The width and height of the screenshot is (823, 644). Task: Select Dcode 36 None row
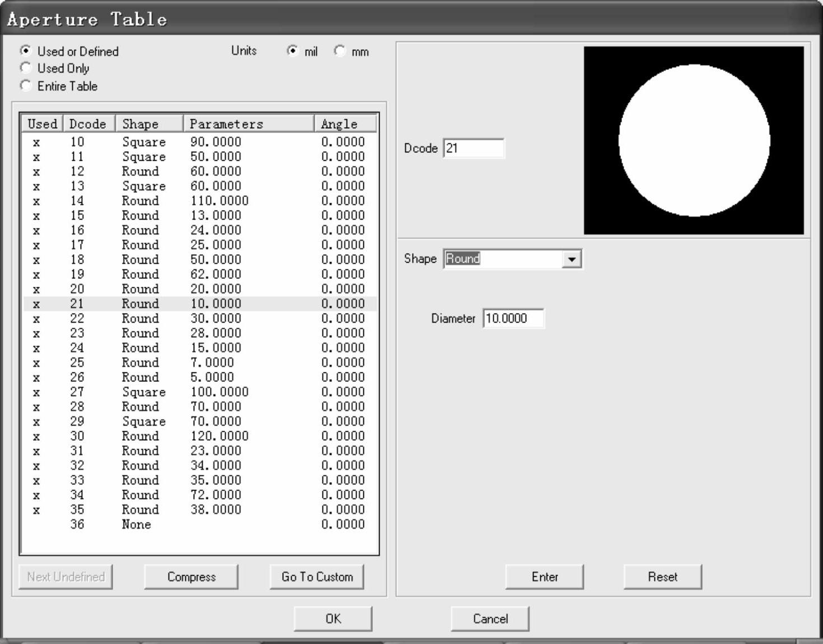200,524
